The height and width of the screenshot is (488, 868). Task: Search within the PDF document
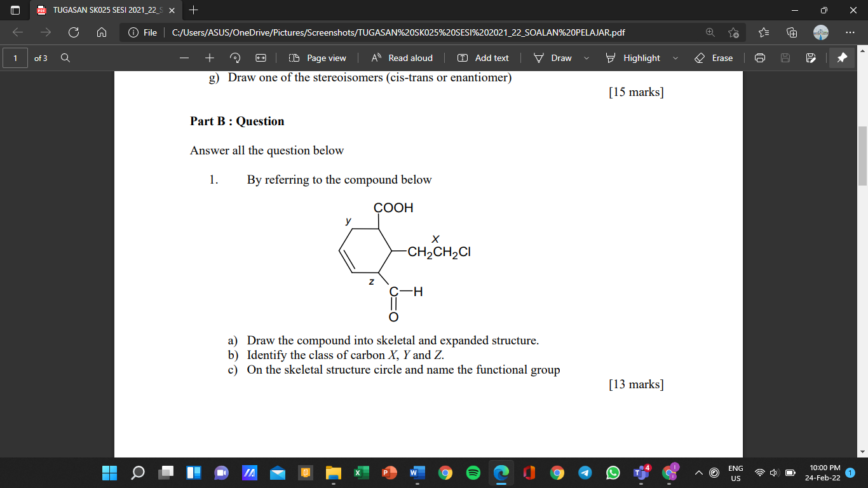coord(66,58)
